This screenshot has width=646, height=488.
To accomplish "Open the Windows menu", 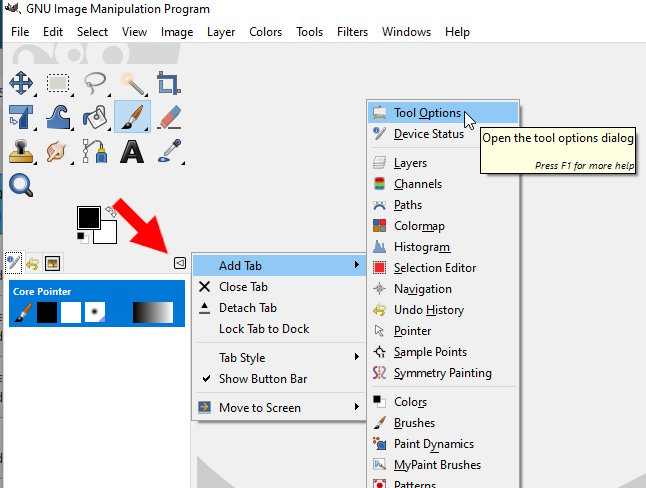I will 406,32.
